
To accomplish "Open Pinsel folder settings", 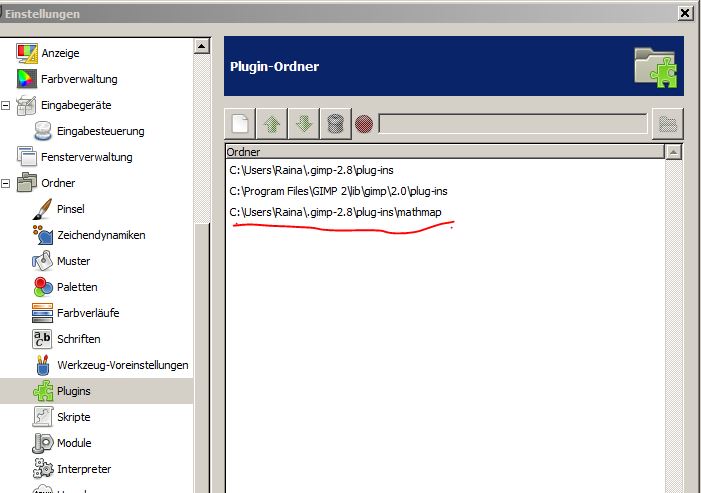I will tap(71, 209).
